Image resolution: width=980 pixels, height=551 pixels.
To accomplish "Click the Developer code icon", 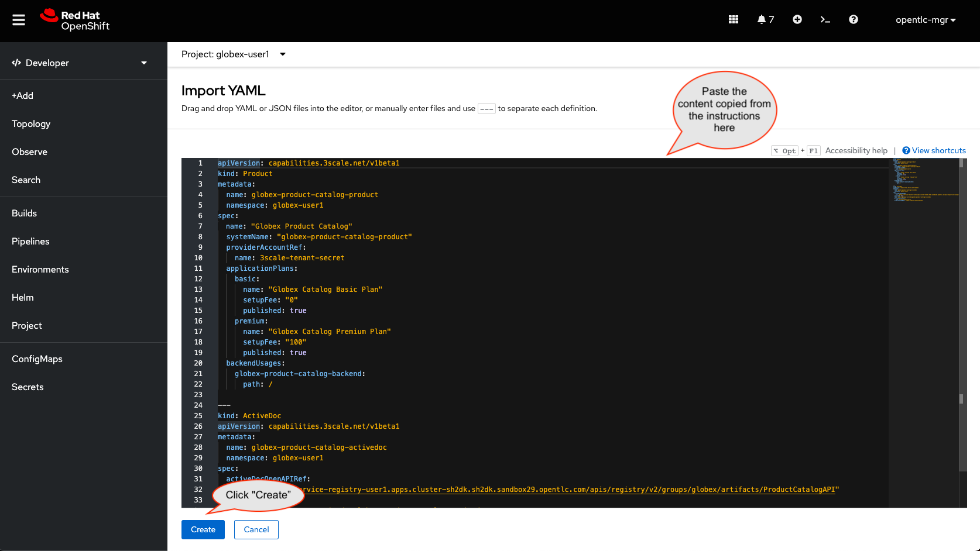I will coord(16,63).
